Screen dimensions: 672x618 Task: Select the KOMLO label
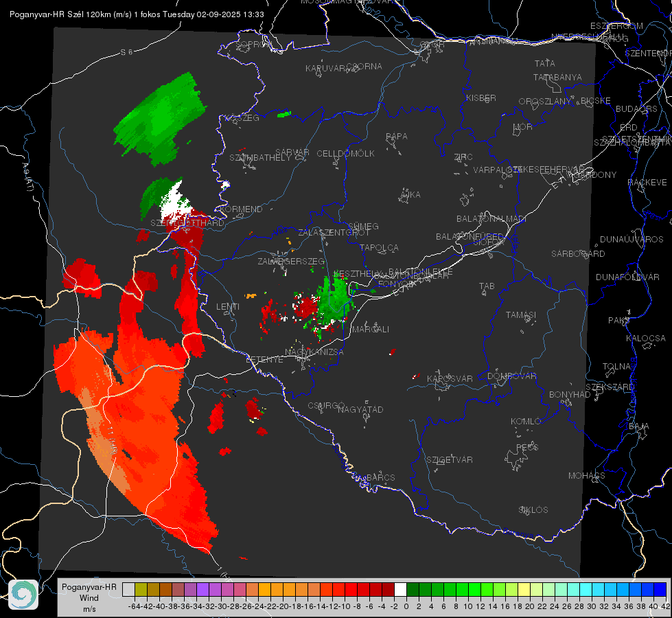[x=526, y=421]
